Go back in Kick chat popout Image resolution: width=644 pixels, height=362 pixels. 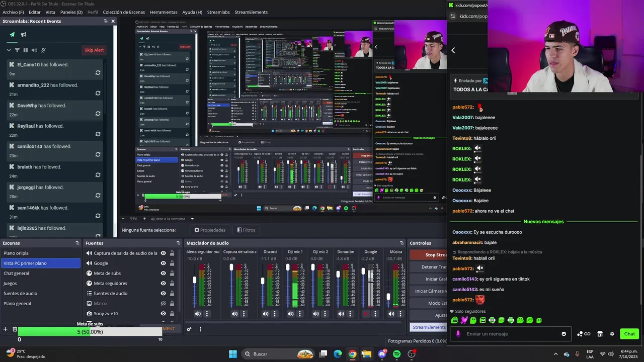(x=453, y=50)
